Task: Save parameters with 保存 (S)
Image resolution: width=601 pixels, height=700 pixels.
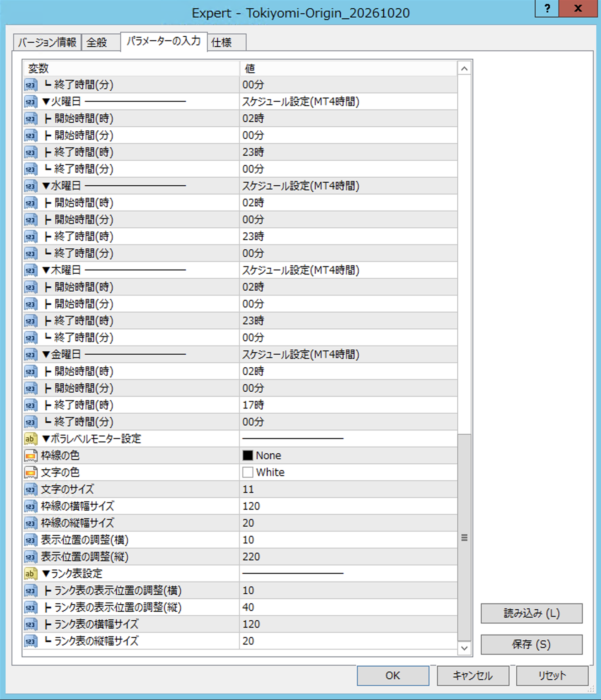Action: [x=531, y=644]
